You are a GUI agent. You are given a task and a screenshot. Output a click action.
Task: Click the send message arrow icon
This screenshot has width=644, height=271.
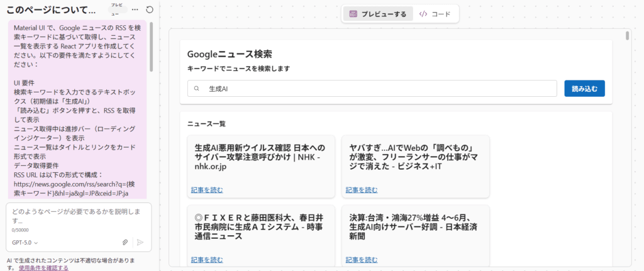coord(140,242)
